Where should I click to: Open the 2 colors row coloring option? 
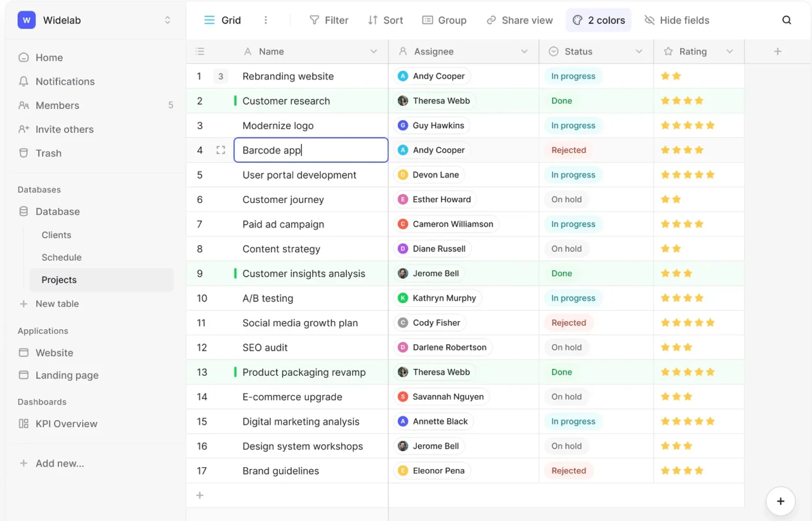point(598,20)
